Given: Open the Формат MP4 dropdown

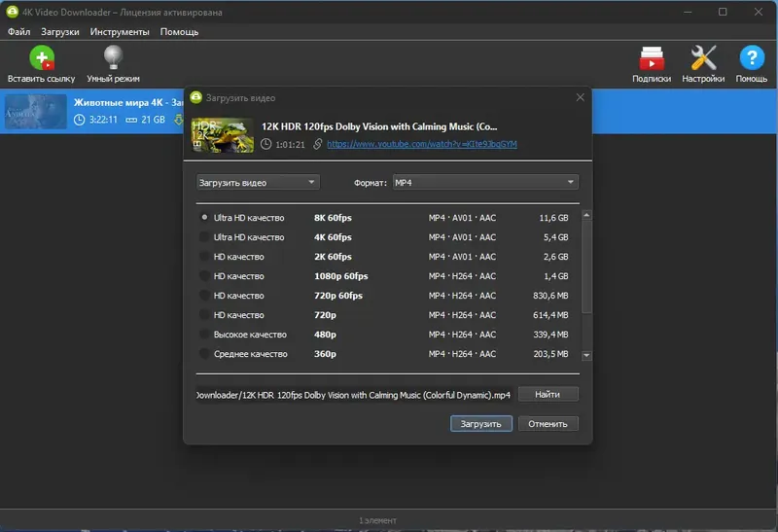Looking at the screenshot, I should point(485,182).
